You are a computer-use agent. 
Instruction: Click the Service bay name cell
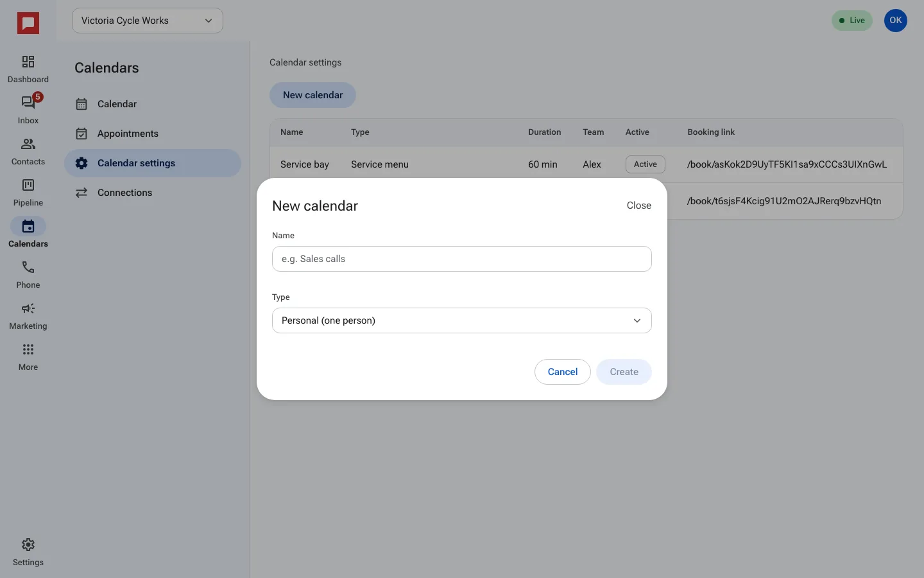(305, 164)
